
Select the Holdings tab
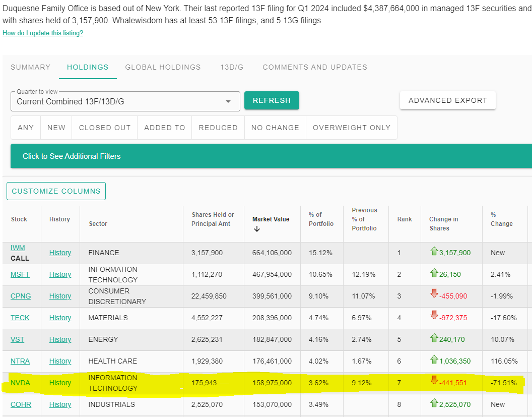88,67
